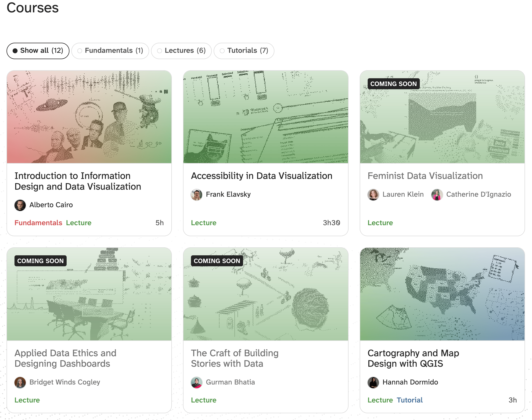532x420 pixels.
Task: Click the Show all filter pill
Action: [x=38, y=51]
